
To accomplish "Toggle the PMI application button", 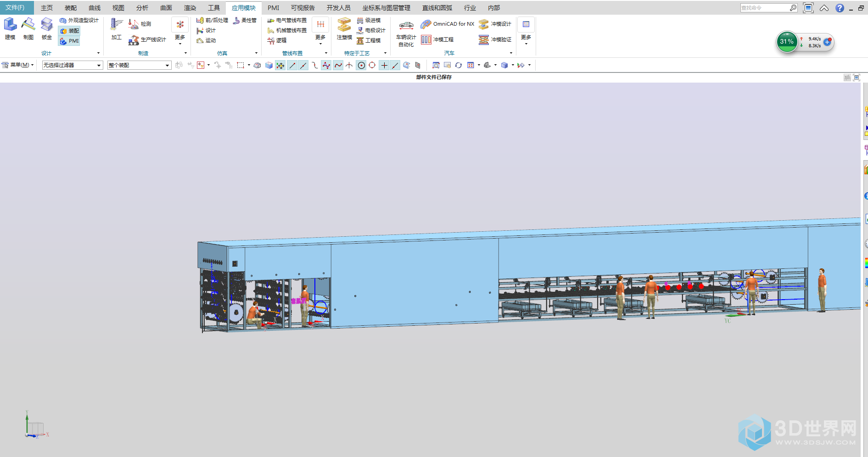I will coord(69,41).
